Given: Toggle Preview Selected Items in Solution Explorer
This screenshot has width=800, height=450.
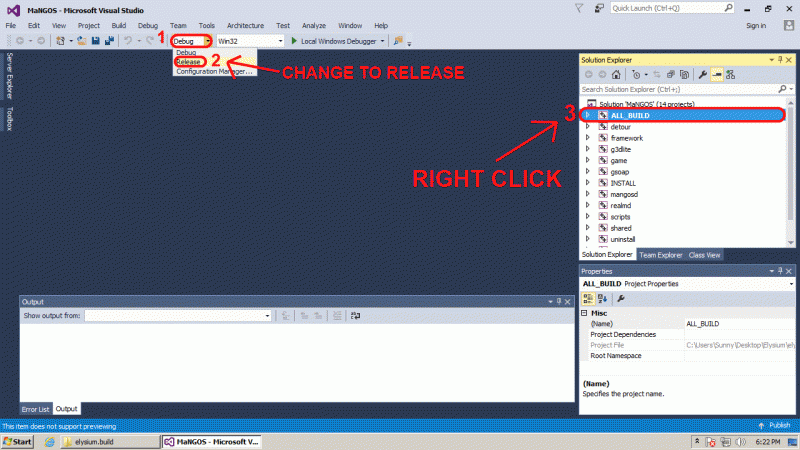Looking at the screenshot, I should point(717,74).
